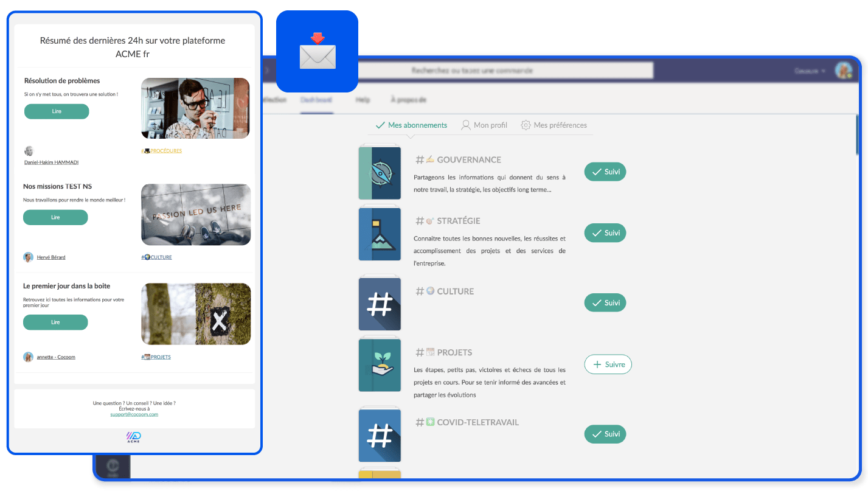The image size is (868, 491).
Task: Click the search or command input field
Action: (x=505, y=71)
